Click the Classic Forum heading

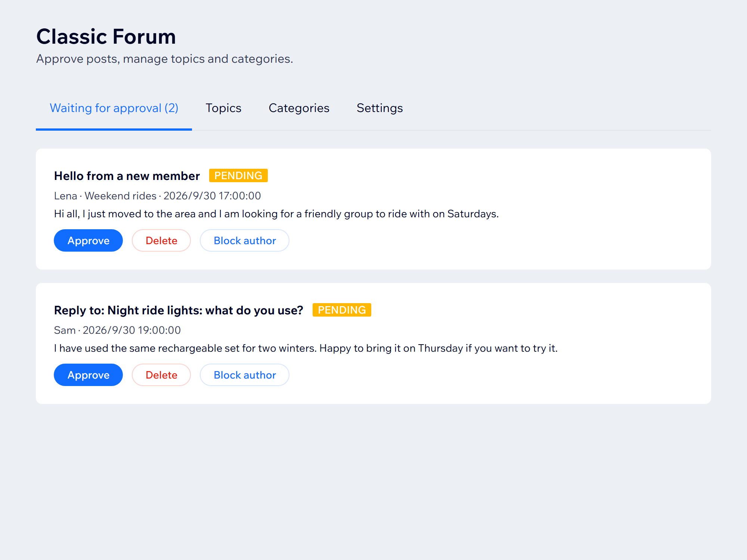[106, 37]
